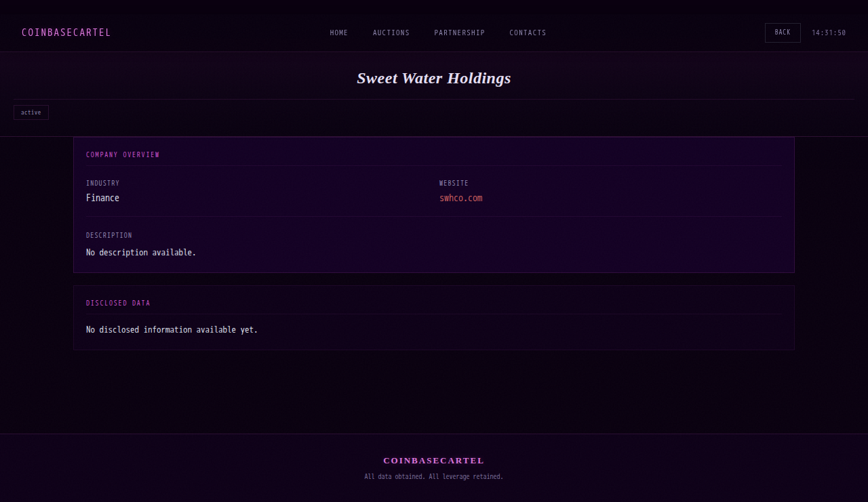The height and width of the screenshot is (502, 868).
Task: Open the Home menu item
Action: coord(339,33)
